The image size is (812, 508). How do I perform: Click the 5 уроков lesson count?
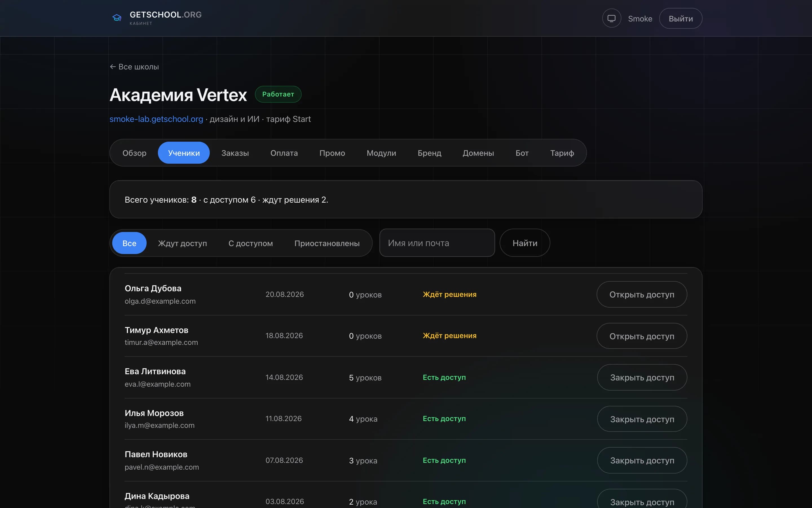pyautogui.click(x=365, y=378)
